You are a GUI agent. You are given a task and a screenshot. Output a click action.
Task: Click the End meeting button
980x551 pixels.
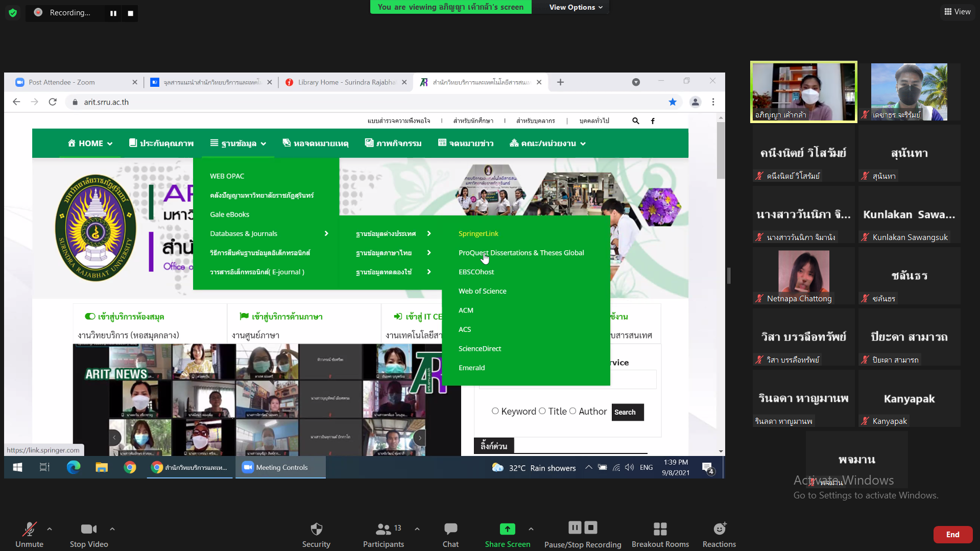point(952,535)
